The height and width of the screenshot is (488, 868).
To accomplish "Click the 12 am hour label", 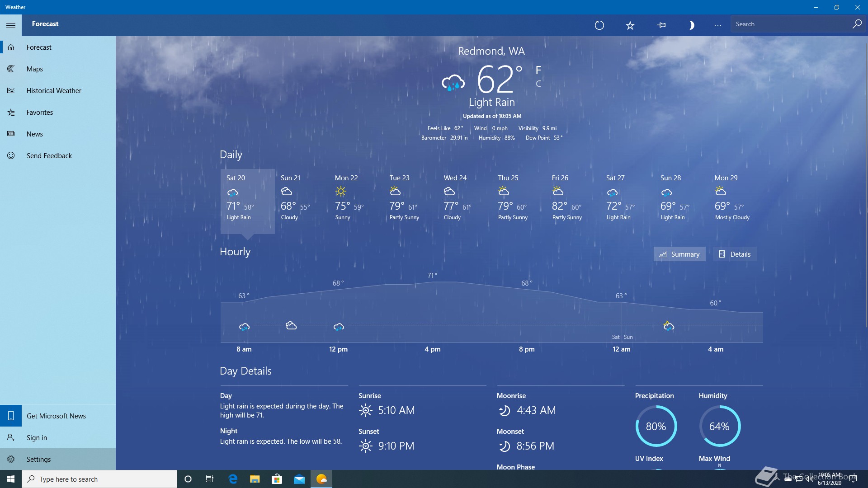I will click(x=621, y=349).
